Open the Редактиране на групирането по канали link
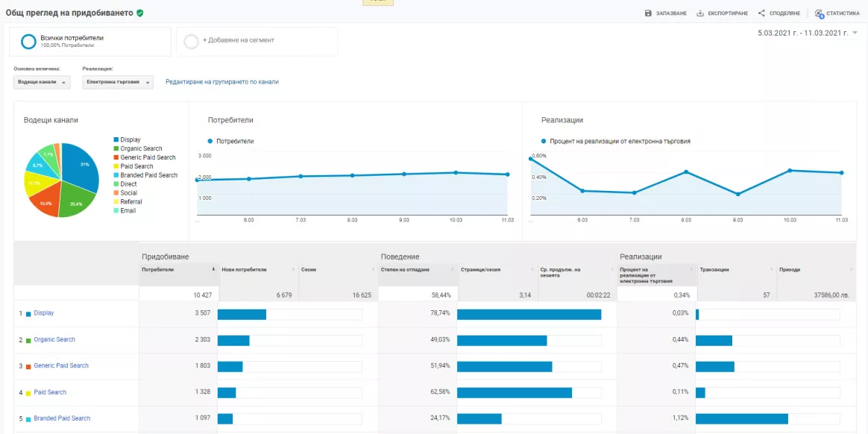868x434 pixels. [x=222, y=82]
